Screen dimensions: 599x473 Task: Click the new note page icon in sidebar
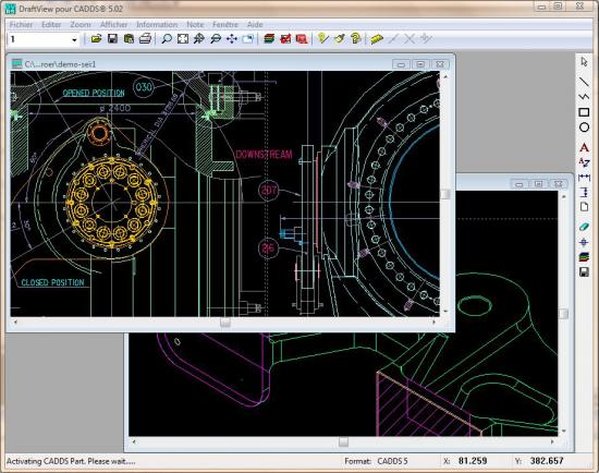point(584,207)
